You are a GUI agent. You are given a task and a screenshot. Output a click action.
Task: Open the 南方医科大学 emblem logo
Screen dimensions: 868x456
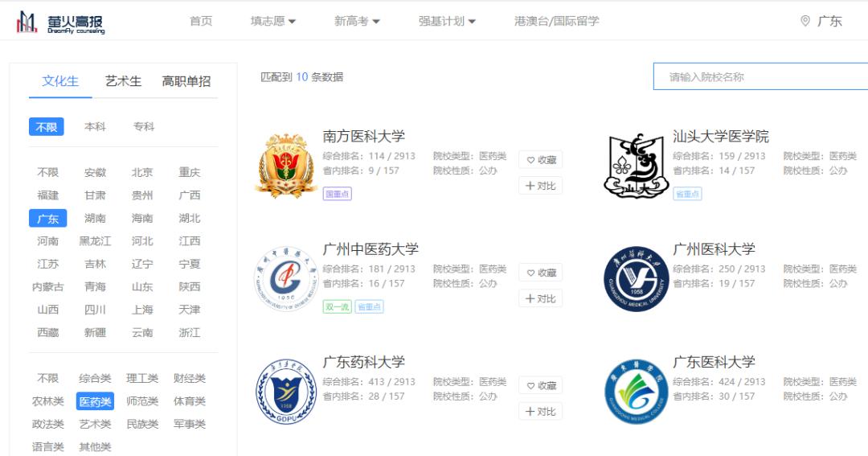(285, 165)
